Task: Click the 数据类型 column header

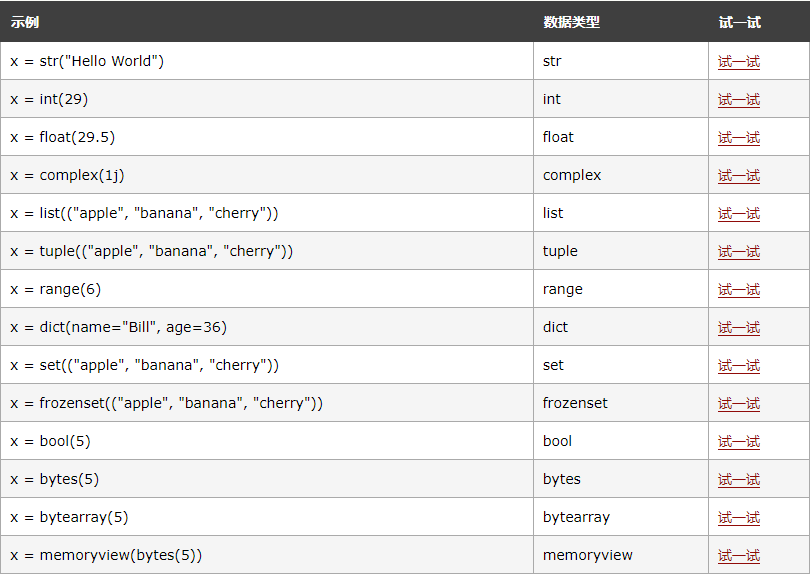Action: (571, 22)
